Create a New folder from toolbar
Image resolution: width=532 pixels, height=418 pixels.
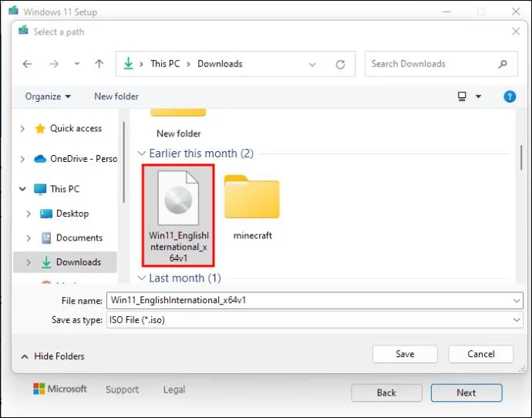coord(116,96)
